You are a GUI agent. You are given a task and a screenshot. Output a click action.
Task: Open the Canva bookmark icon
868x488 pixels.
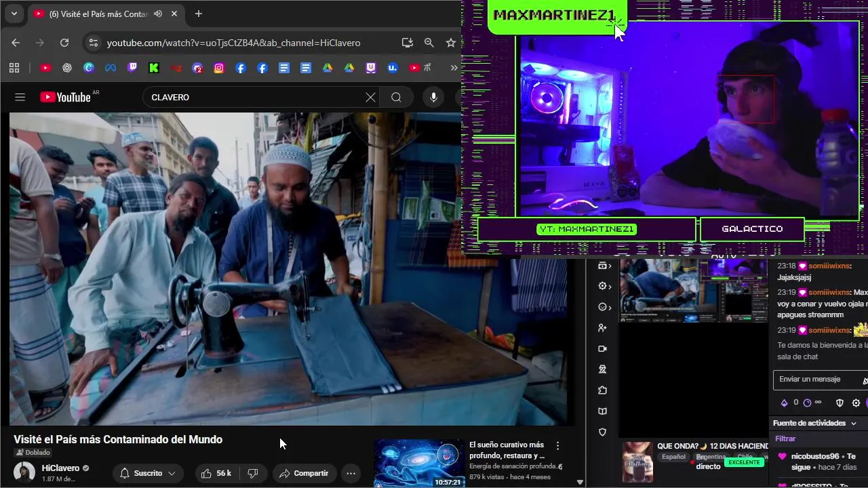pyautogui.click(x=89, y=68)
